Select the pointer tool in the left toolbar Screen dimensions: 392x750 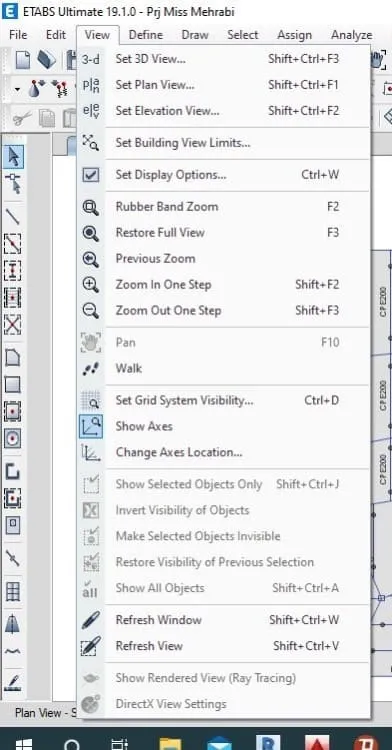coord(13,157)
